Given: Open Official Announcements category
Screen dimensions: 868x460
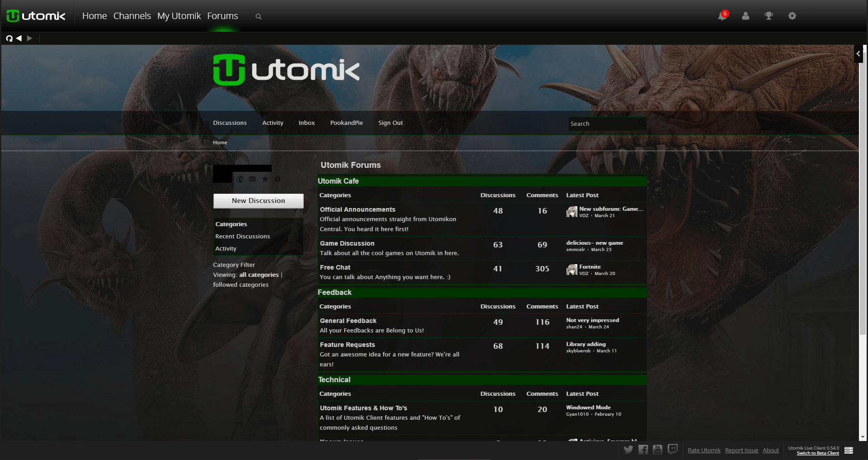Looking at the screenshot, I should (x=358, y=209).
